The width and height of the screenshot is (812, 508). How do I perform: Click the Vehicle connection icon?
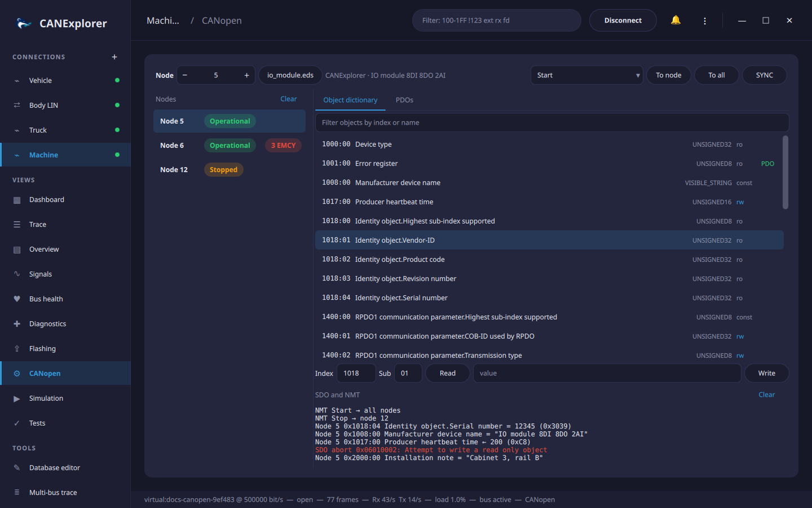click(17, 81)
